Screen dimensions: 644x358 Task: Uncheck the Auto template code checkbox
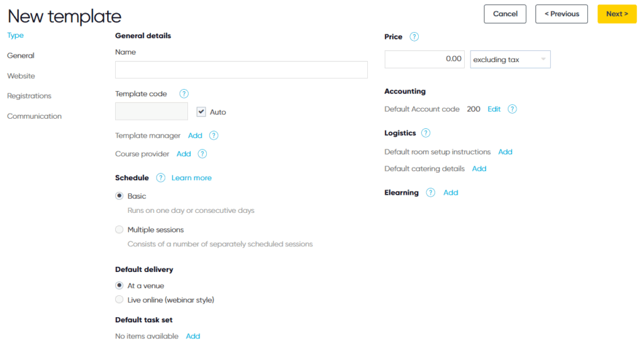click(x=201, y=112)
